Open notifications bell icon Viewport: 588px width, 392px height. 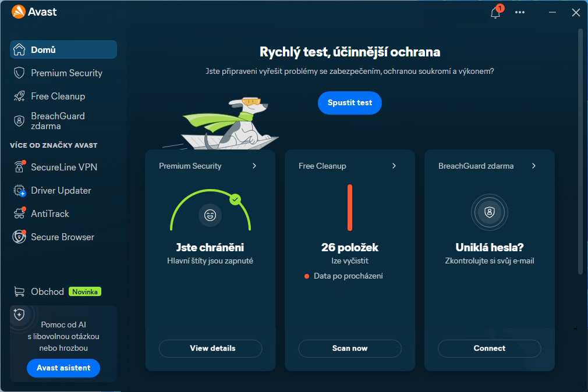[495, 13]
